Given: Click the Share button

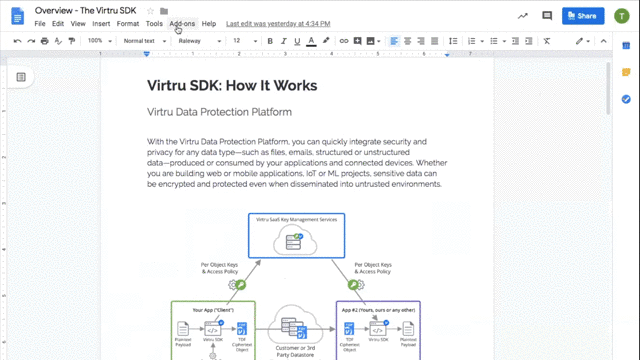Looking at the screenshot, I should pos(583,16).
